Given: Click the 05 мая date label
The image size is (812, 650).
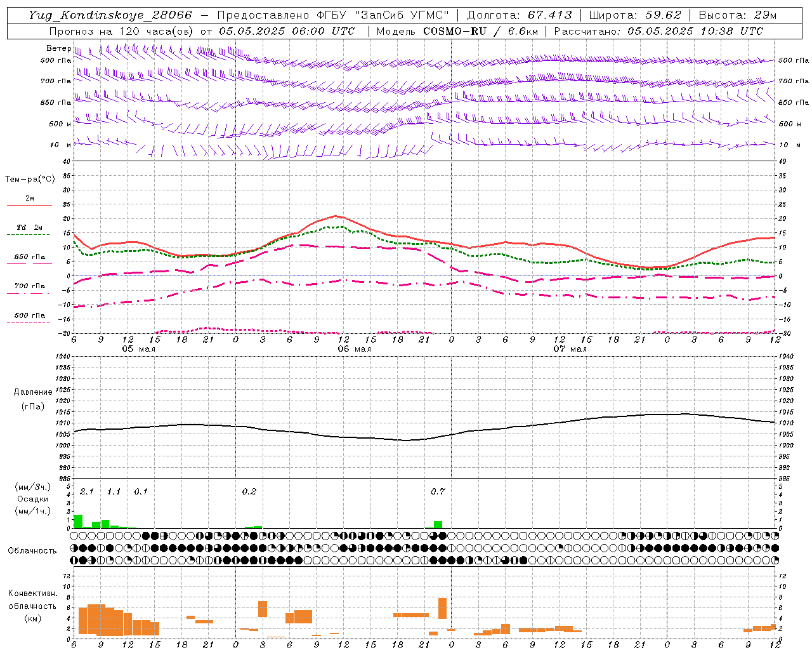Looking at the screenshot, I should tap(138, 349).
